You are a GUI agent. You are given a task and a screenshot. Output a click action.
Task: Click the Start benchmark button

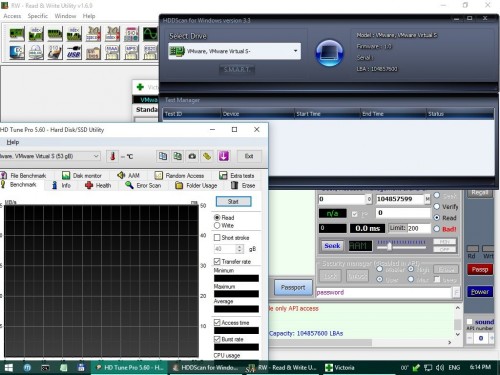point(233,201)
